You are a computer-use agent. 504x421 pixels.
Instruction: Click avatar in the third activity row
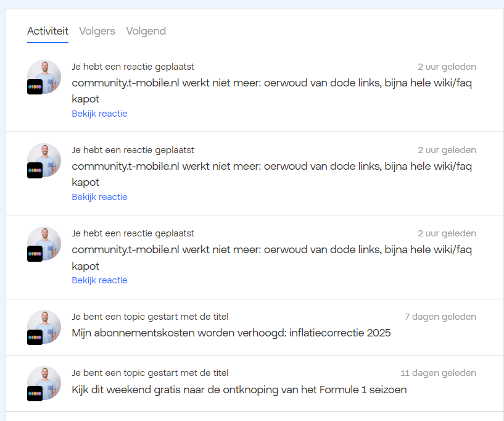coord(44,243)
